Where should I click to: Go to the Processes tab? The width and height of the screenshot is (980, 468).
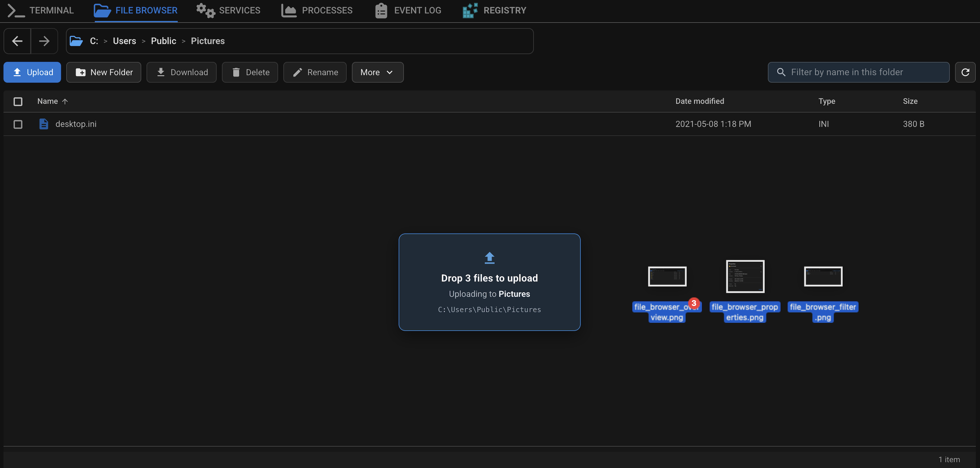tap(317, 10)
